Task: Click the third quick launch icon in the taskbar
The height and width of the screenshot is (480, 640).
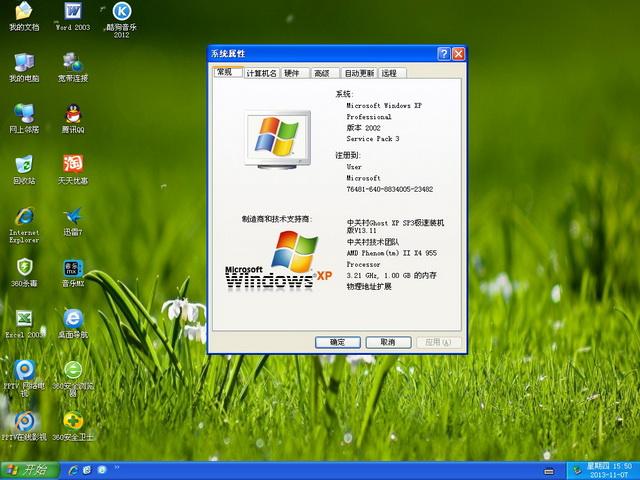Action: tap(102, 470)
